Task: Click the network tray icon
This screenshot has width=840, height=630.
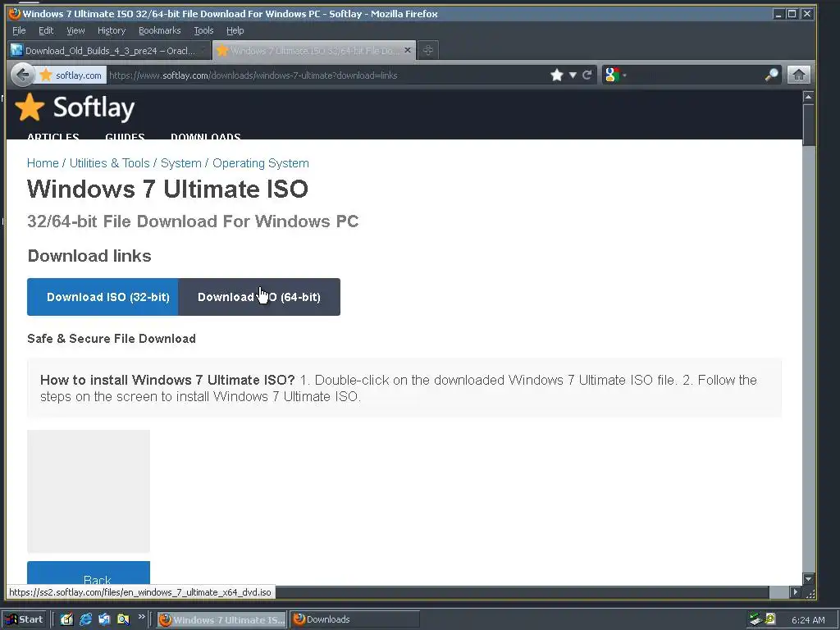Action: point(756,619)
